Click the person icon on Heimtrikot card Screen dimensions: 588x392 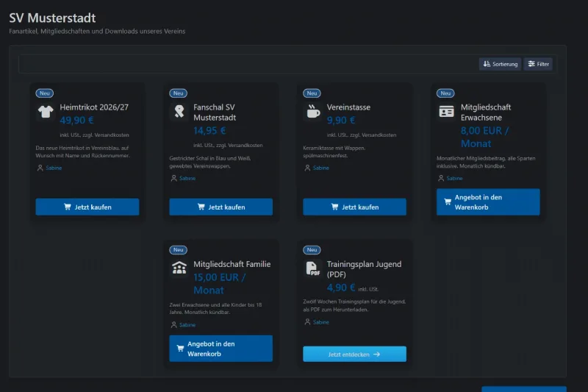click(40, 168)
